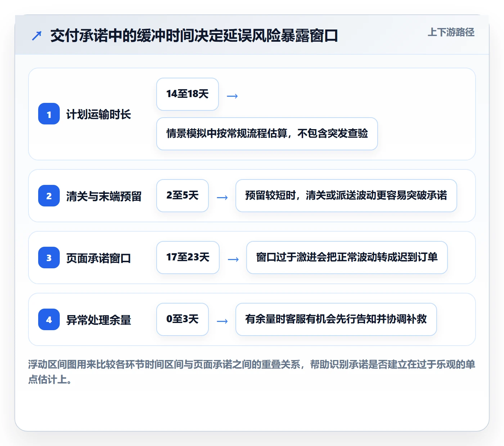Select the 计划运输时长 row label
This screenshot has height=446, width=504.
(x=99, y=114)
